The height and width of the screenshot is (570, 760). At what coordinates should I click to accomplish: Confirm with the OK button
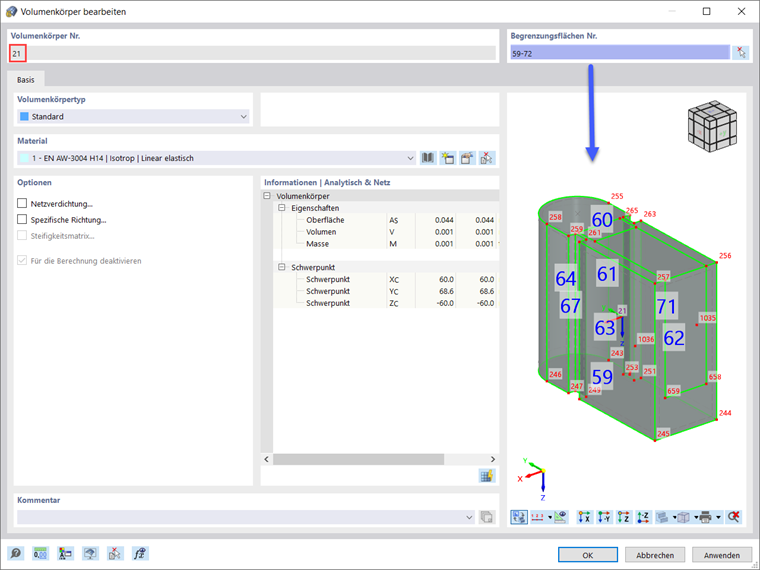click(x=587, y=555)
